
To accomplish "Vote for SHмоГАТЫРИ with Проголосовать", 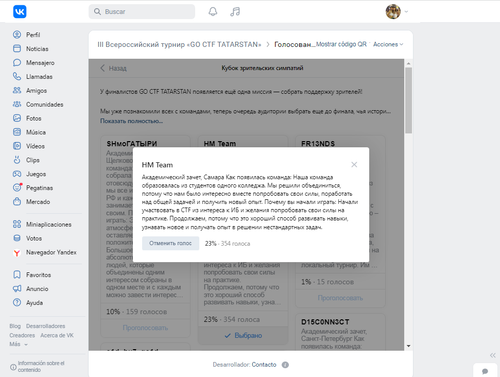I will [145, 328].
